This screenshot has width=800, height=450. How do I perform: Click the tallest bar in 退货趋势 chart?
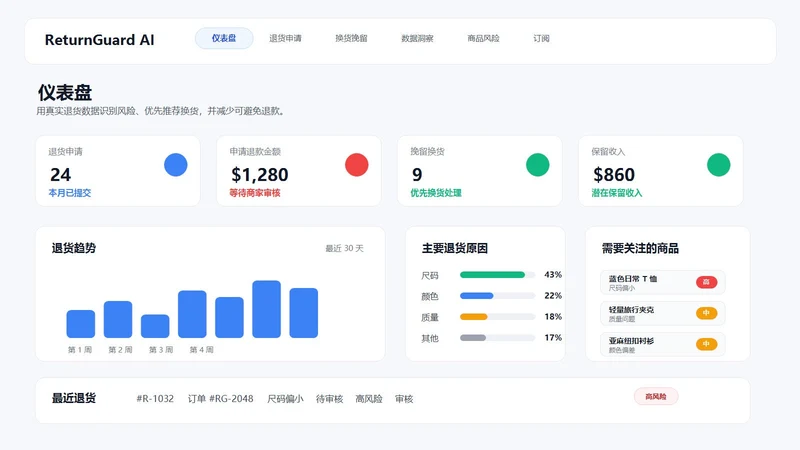coord(266,309)
